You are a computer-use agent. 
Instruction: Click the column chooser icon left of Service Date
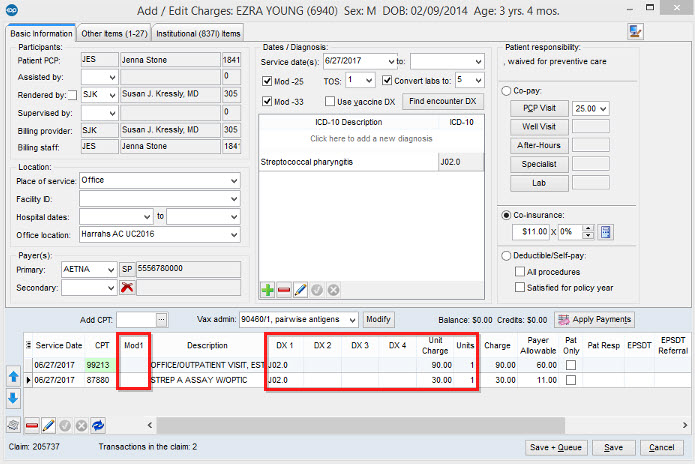pos(28,345)
